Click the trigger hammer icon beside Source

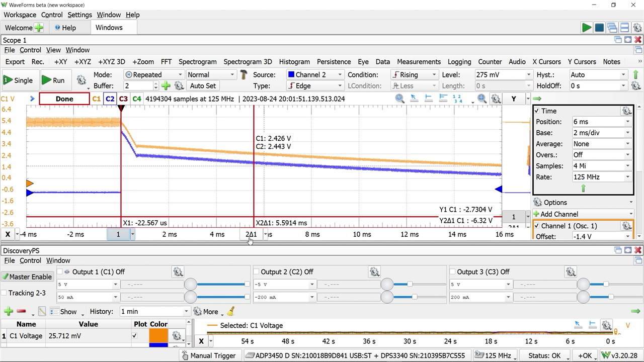pyautogui.click(x=244, y=75)
